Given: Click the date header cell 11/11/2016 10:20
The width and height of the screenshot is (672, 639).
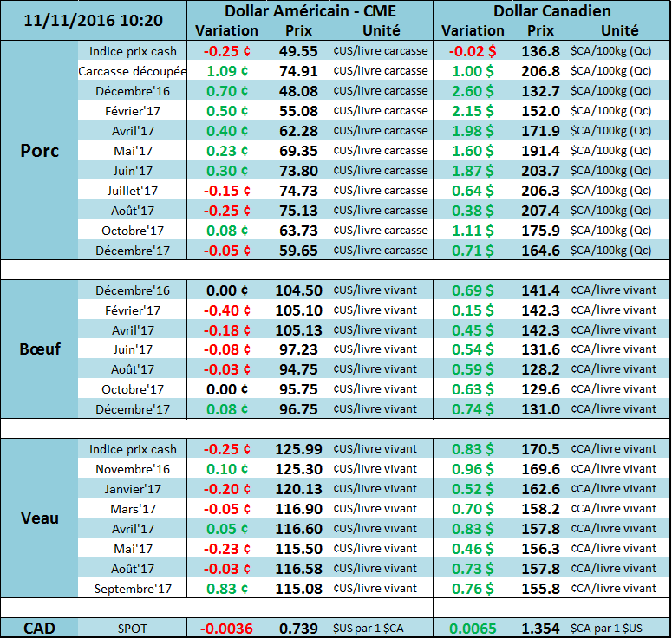Looking at the screenshot, I should (x=94, y=20).
